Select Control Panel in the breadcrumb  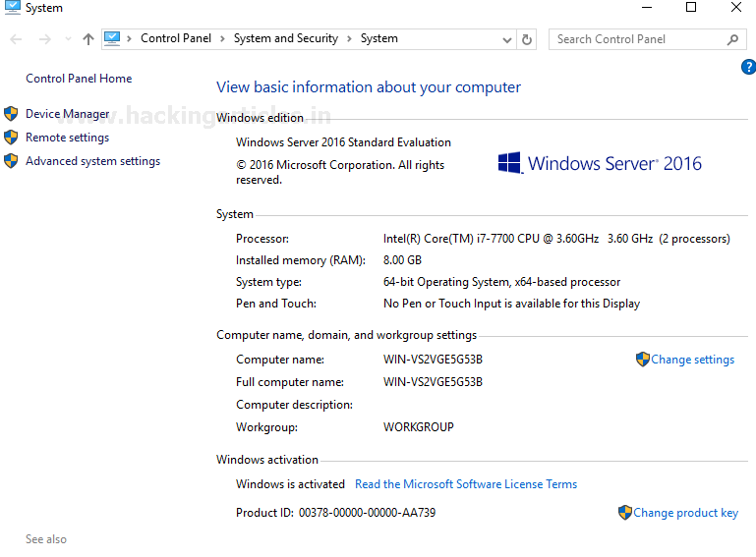(176, 38)
